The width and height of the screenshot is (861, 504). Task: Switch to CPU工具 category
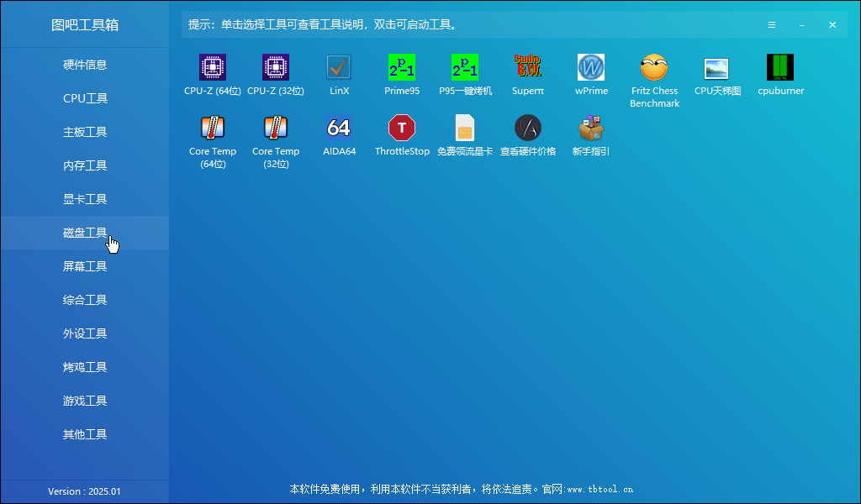point(85,98)
